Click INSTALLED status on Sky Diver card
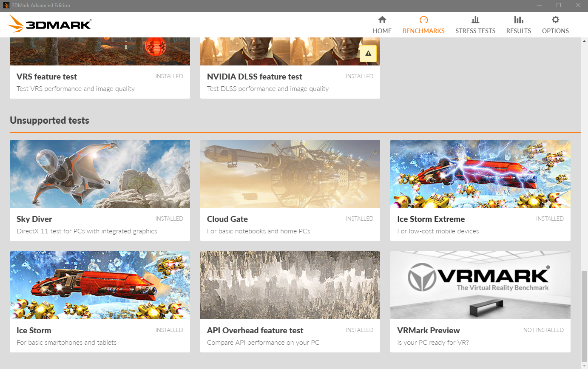This screenshot has width=588, height=369. point(169,219)
